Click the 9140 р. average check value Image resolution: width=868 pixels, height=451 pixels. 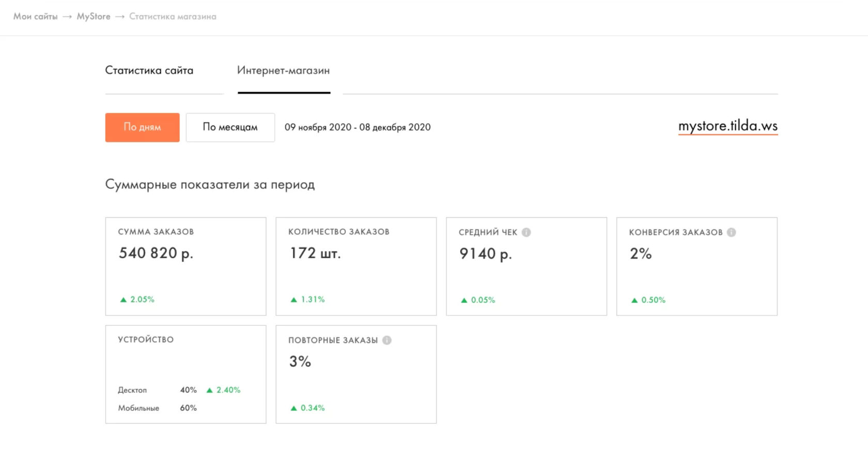[486, 253]
